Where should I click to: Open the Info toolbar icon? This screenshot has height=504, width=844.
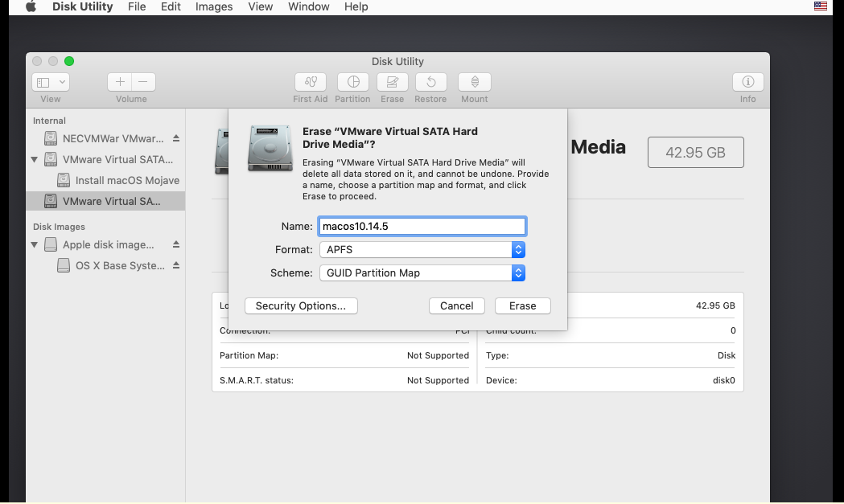coord(747,82)
